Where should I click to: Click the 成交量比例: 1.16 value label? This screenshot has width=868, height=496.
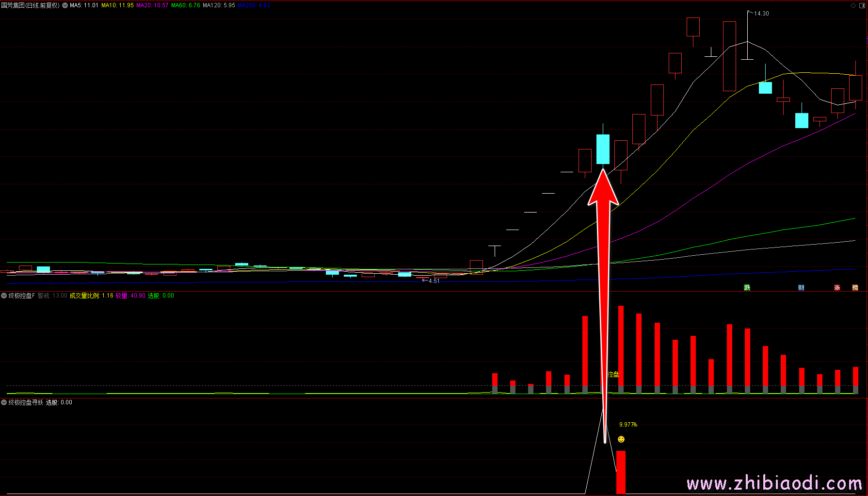coord(92,296)
